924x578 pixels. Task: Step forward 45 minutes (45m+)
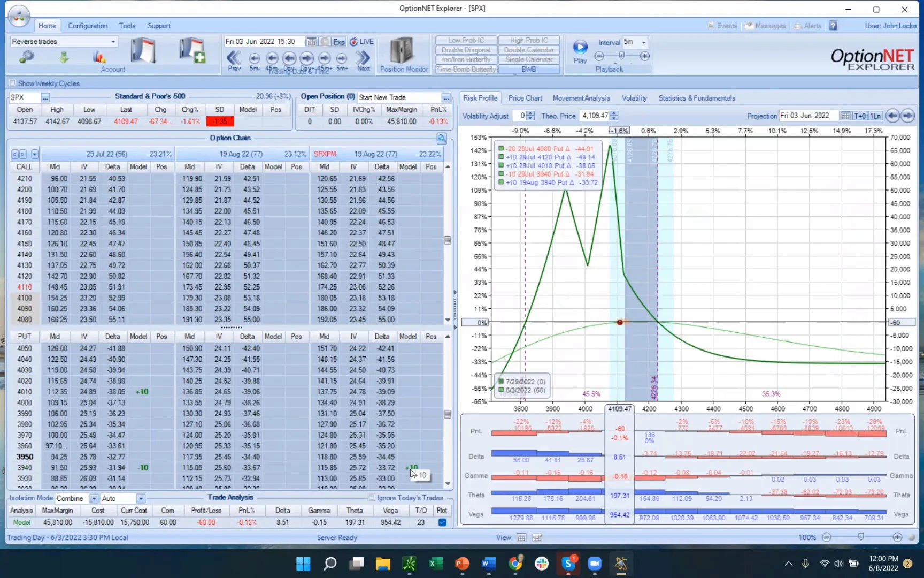tap(325, 58)
